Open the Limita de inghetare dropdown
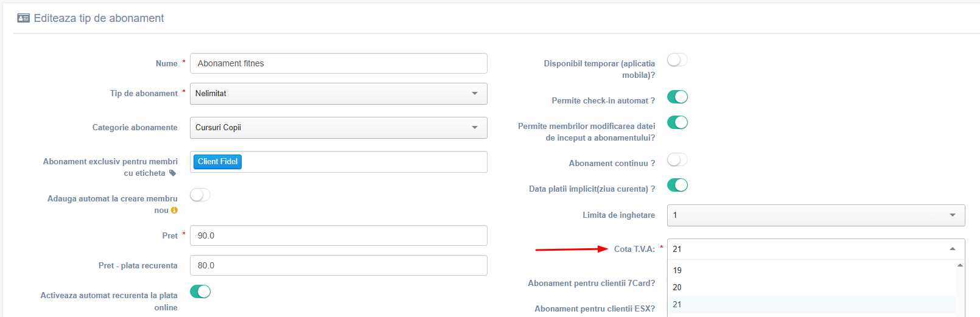The width and height of the screenshot is (980, 317). point(816,215)
